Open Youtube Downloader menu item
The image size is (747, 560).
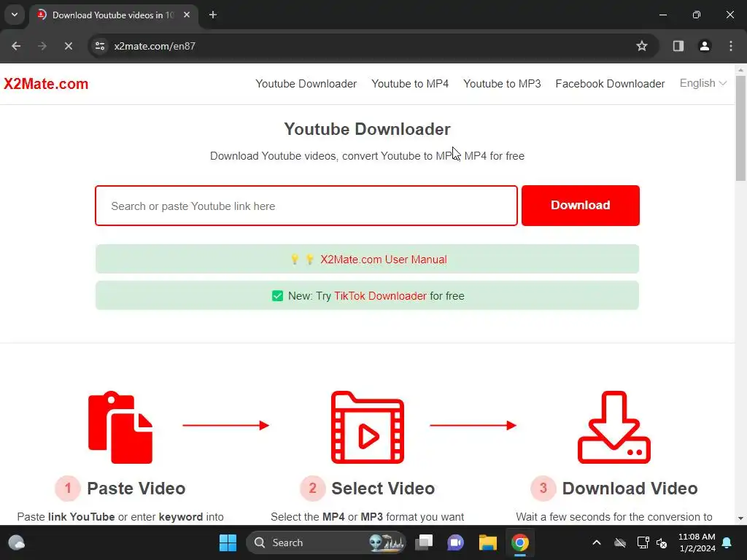tap(306, 84)
